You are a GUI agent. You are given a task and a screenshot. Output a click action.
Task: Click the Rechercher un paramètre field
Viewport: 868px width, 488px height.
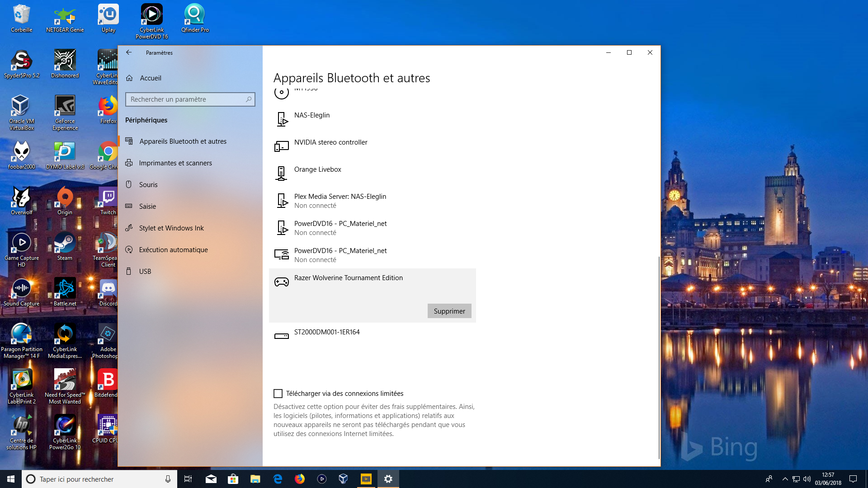pos(185,99)
